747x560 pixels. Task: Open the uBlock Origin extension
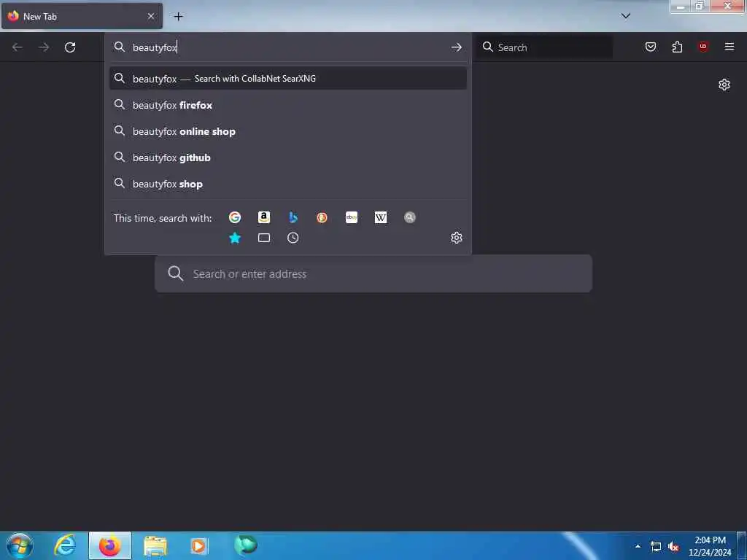pos(703,47)
